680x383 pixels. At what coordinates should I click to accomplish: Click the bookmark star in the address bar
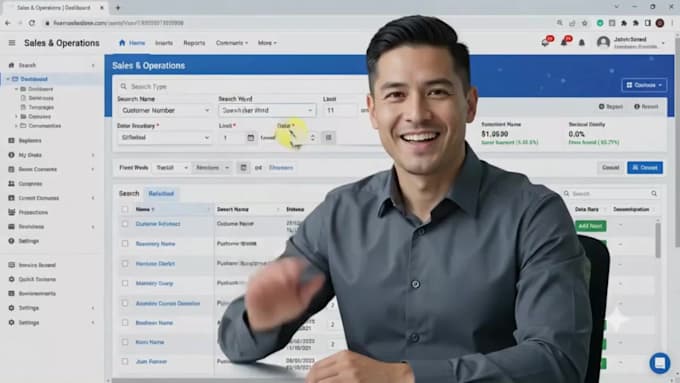pos(585,23)
